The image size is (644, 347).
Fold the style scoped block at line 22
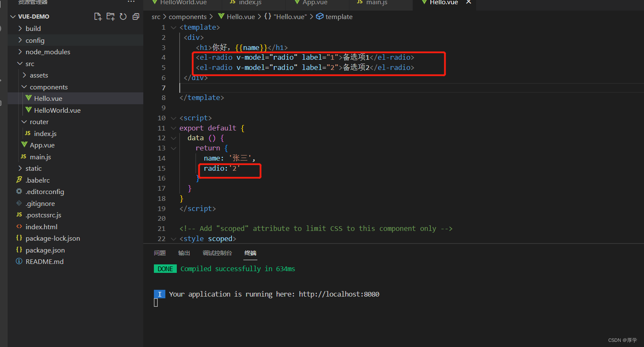(173, 239)
